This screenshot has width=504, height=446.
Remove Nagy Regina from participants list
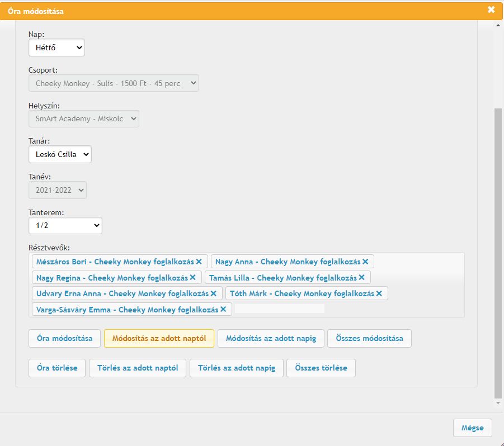coord(192,278)
